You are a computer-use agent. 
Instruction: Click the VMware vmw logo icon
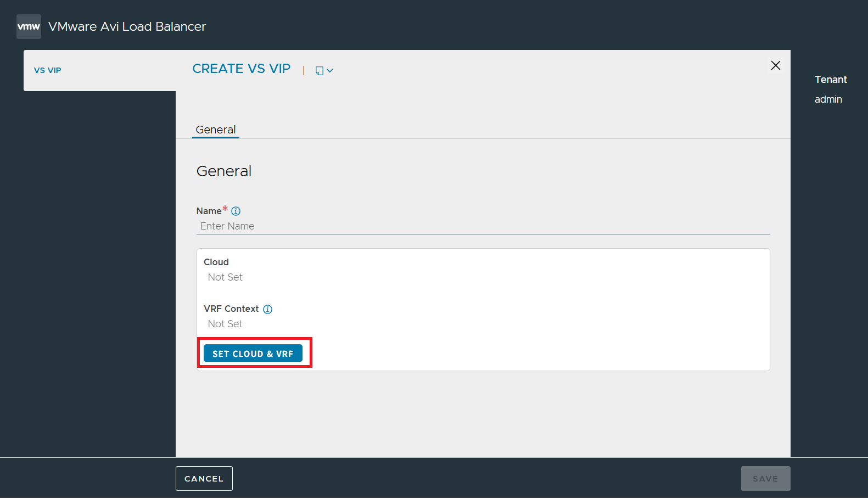pos(29,26)
